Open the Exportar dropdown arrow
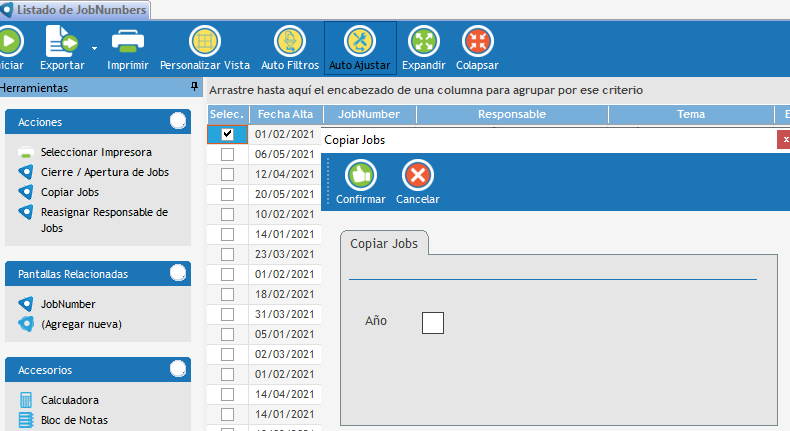The image size is (790, 431). tap(94, 47)
